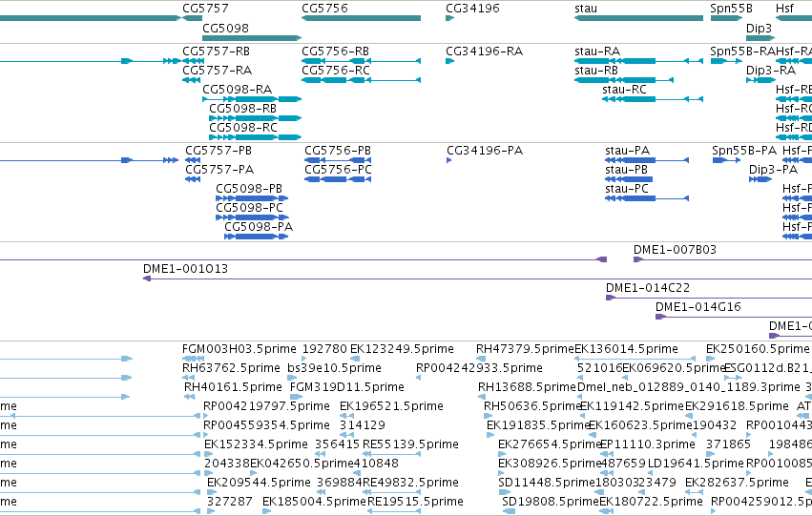This screenshot has height=516, width=812.
Task: Select protein CG5098-PB
Action: pos(249,189)
